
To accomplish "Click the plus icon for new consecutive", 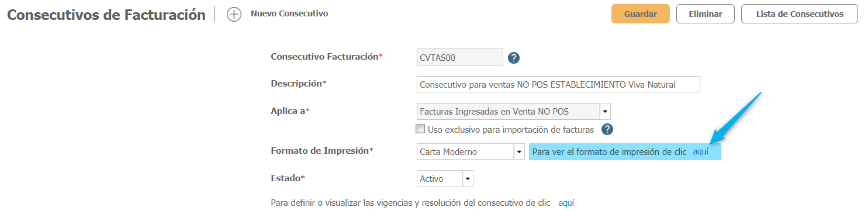I will (x=234, y=15).
